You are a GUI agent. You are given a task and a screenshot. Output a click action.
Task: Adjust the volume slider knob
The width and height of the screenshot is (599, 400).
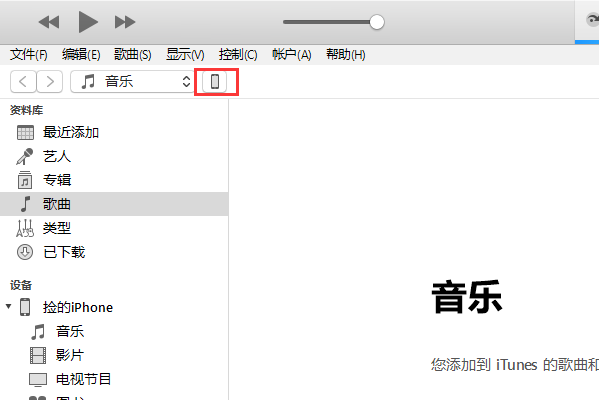[377, 22]
